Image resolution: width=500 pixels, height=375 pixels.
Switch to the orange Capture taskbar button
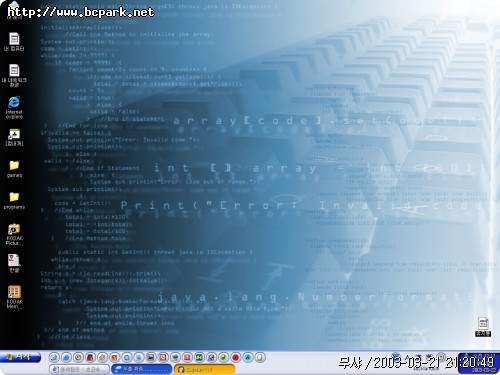pos(204,369)
